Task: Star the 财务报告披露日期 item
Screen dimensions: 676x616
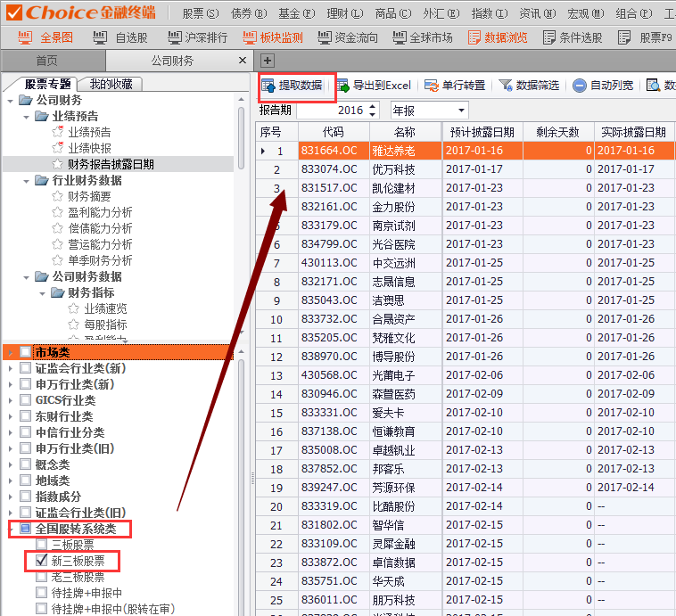Action: point(57,164)
